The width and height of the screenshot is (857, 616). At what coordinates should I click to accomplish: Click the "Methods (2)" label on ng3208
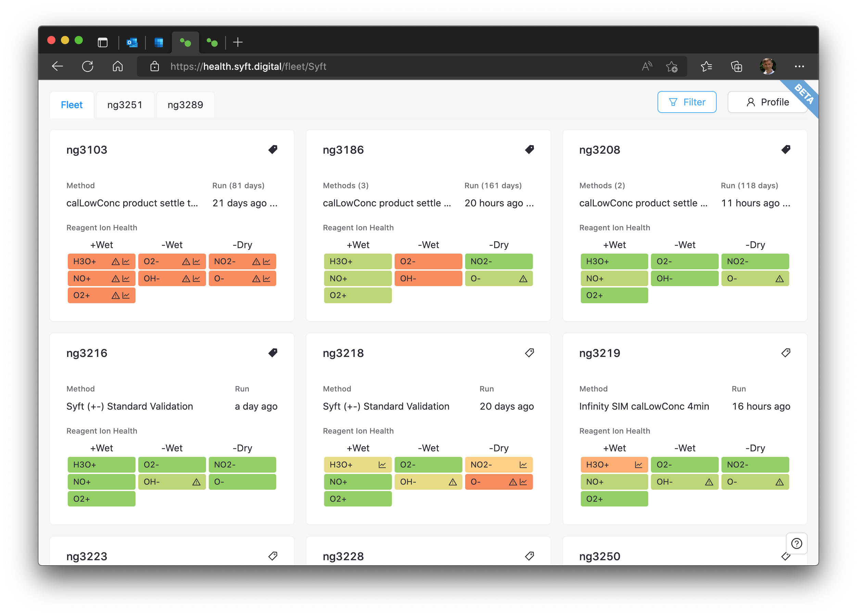[602, 185]
